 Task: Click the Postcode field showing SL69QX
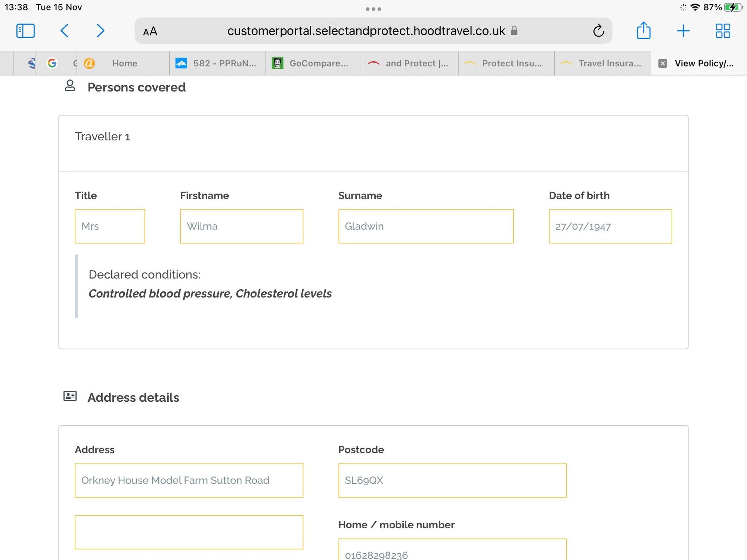[452, 480]
